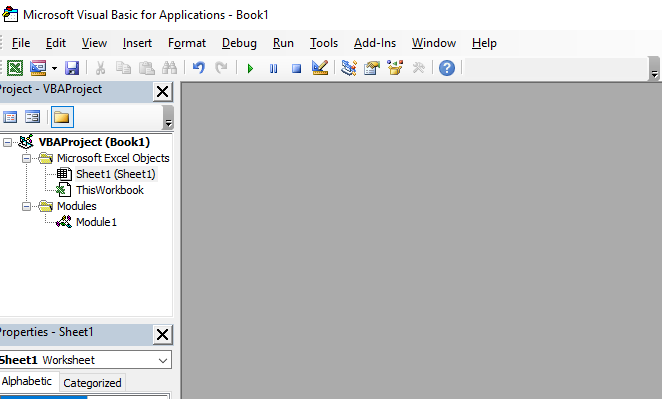This screenshot has width=662, height=399.
Task: Open the Format menu
Action: click(187, 43)
